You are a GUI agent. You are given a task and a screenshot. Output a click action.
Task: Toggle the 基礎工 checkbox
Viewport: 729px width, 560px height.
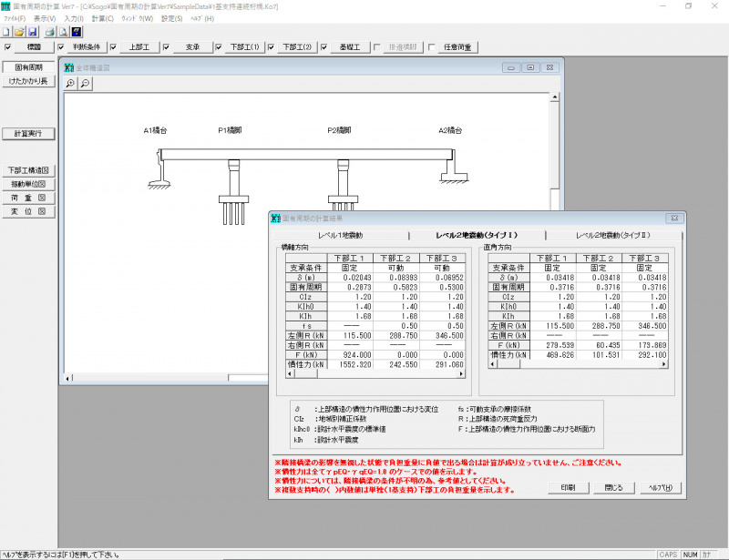pos(324,47)
